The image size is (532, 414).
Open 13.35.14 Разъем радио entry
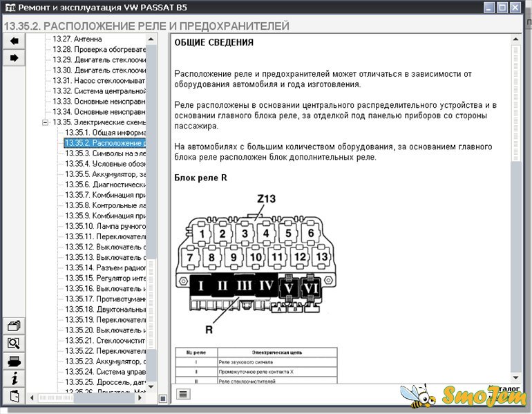[105, 267]
